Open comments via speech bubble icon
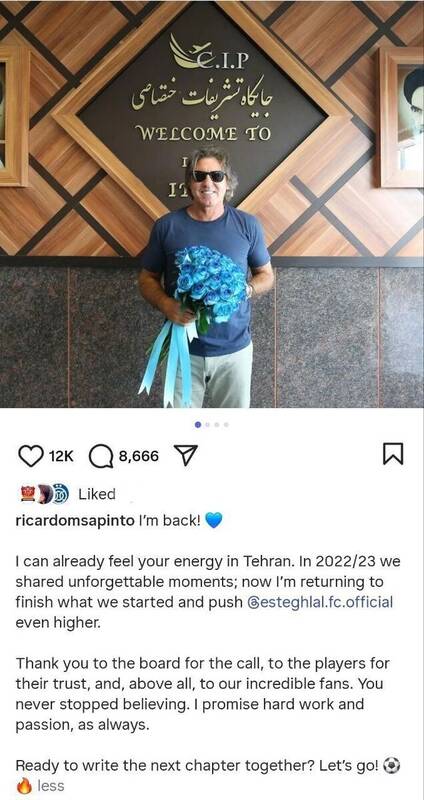The width and height of the screenshot is (424, 800). [x=101, y=456]
